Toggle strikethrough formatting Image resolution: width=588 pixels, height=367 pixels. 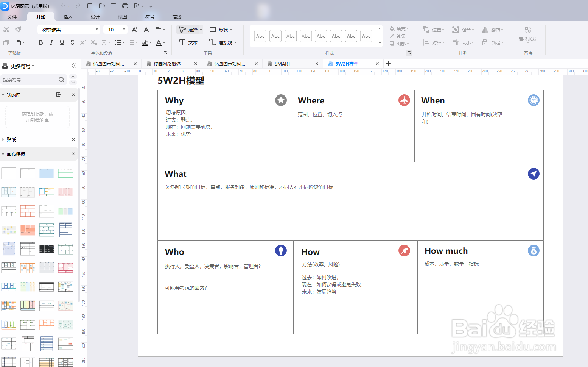pyautogui.click(x=72, y=42)
